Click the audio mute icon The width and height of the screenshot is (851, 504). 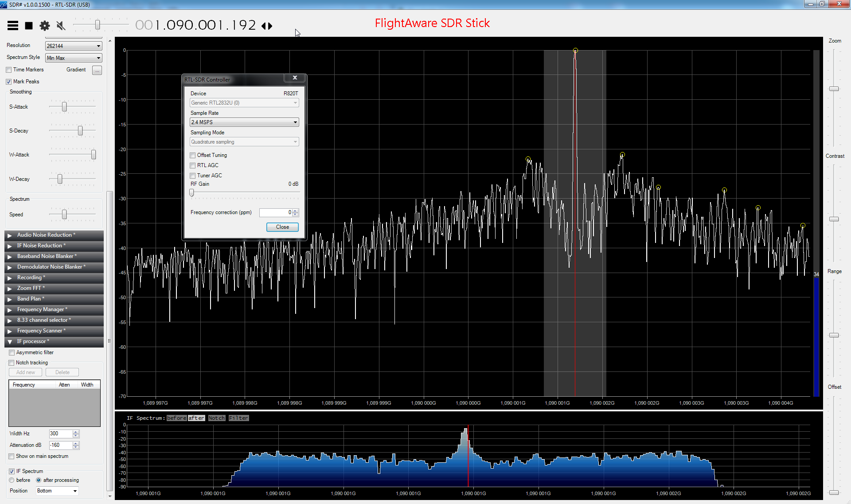tap(61, 25)
